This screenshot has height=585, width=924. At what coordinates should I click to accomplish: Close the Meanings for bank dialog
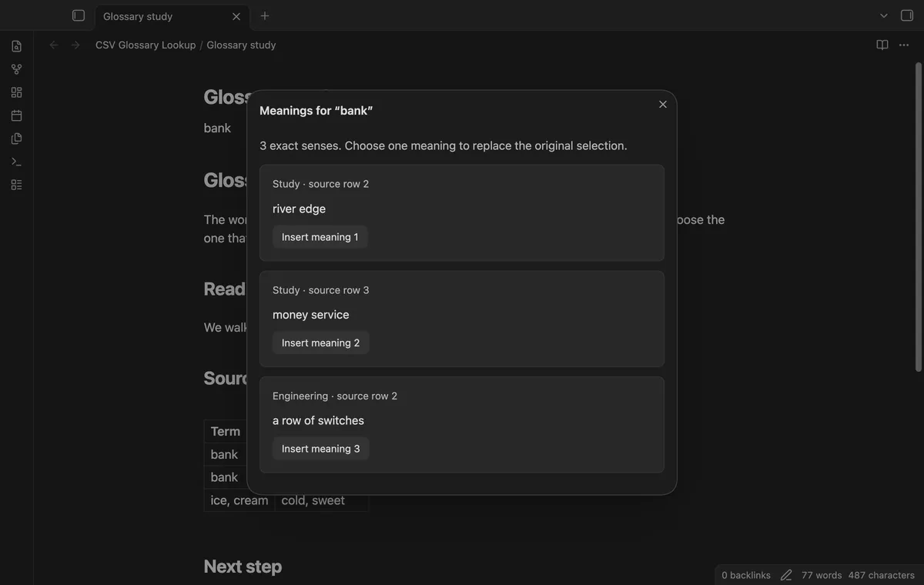663,105
